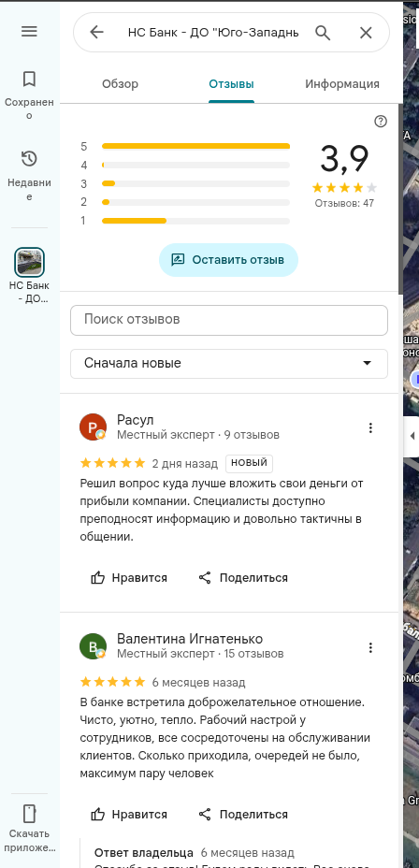This screenshot has width=419, height=868.
Task: Click the Оставить отзыв button
Action: point(228,260)
